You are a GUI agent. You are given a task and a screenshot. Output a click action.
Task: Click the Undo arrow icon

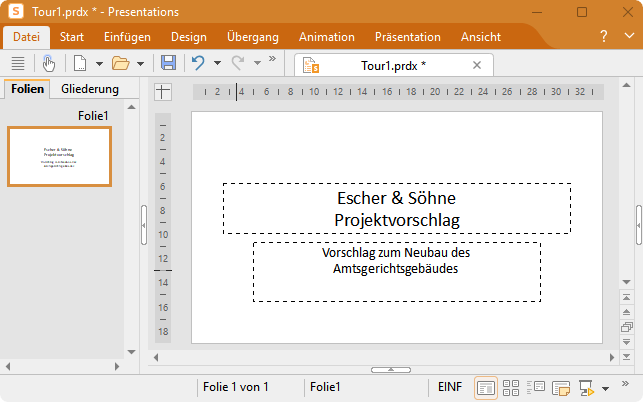[198, 64]
